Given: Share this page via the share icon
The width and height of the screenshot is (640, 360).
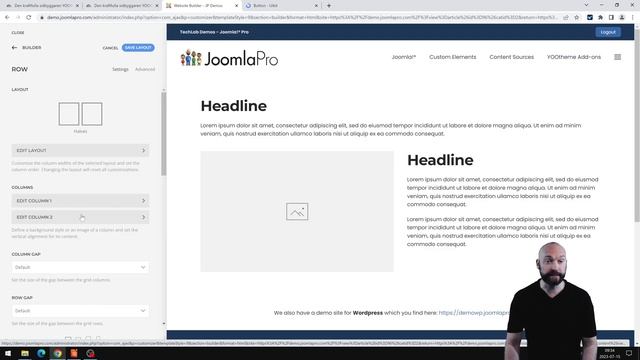Looking at the screenshot, I should 566,18.
